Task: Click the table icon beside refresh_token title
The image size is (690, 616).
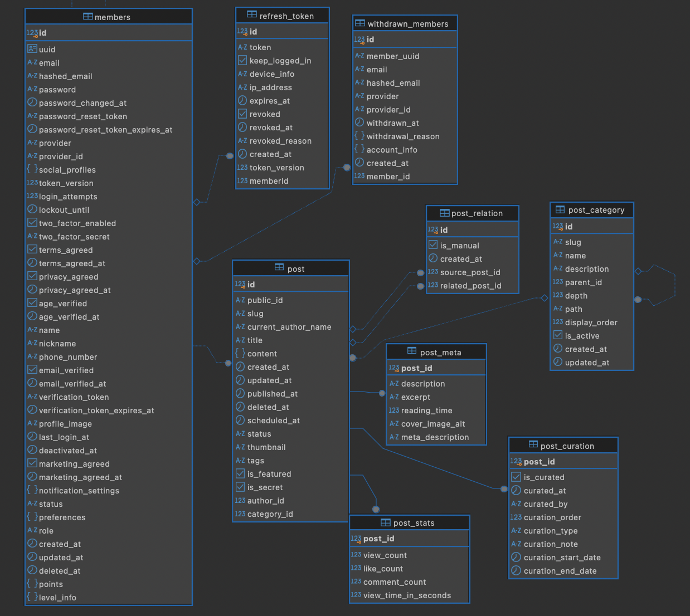Action: tap(252, 16)
